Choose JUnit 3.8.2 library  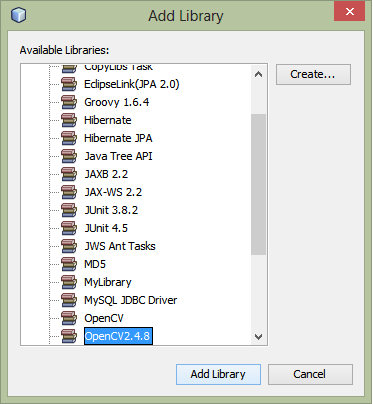(111, 210)
